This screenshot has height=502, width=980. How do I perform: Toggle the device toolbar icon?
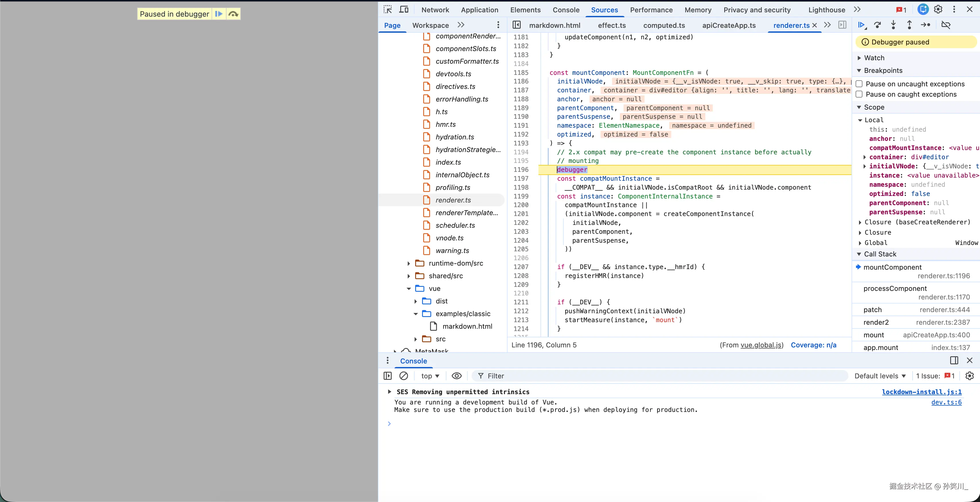point(404,10)
